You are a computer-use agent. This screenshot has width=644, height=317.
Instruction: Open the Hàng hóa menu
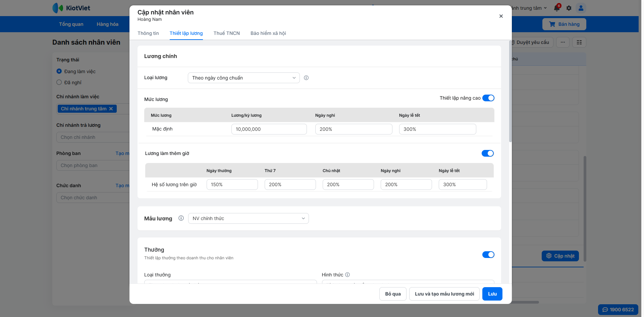tap(107, 24)
